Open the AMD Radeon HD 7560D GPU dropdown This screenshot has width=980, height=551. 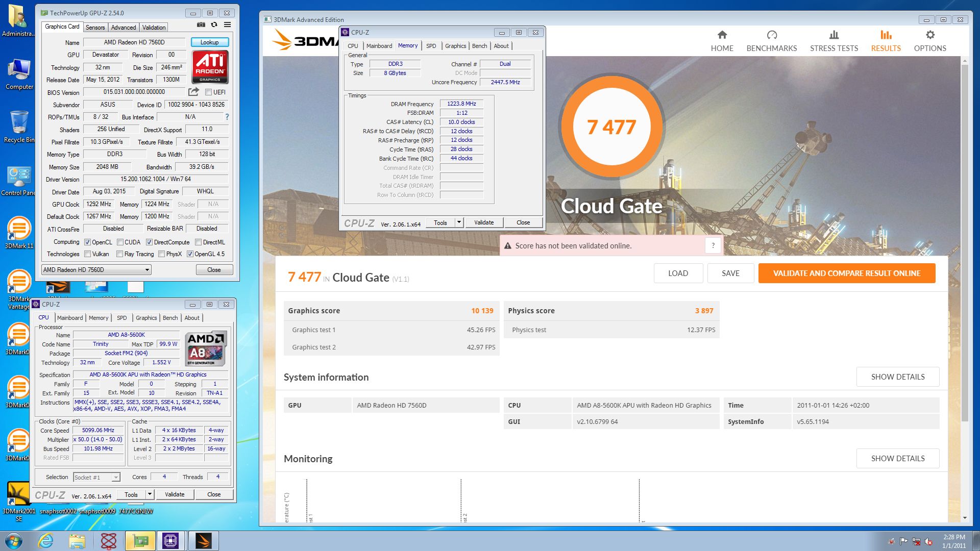pyautogui.click(x=96, y=270)
